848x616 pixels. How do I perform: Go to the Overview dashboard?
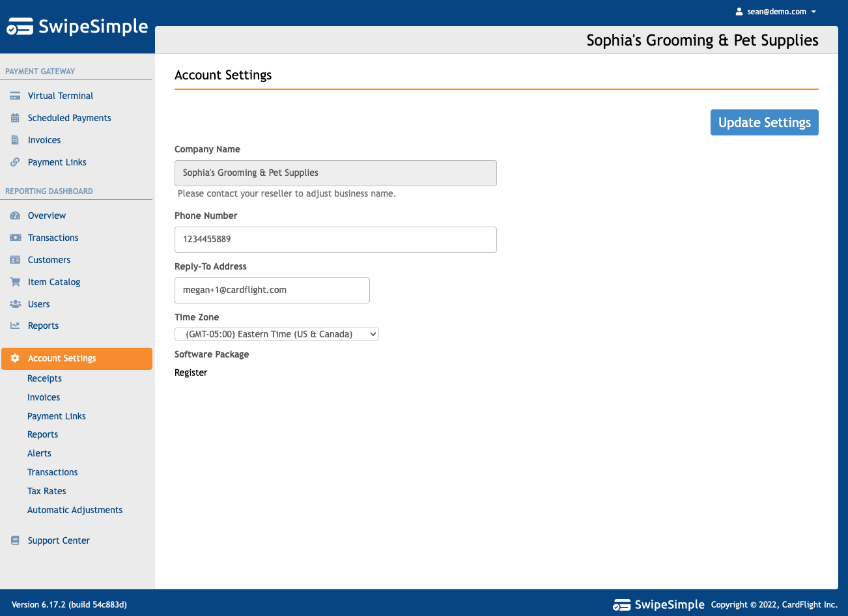[x=47, y=216]
